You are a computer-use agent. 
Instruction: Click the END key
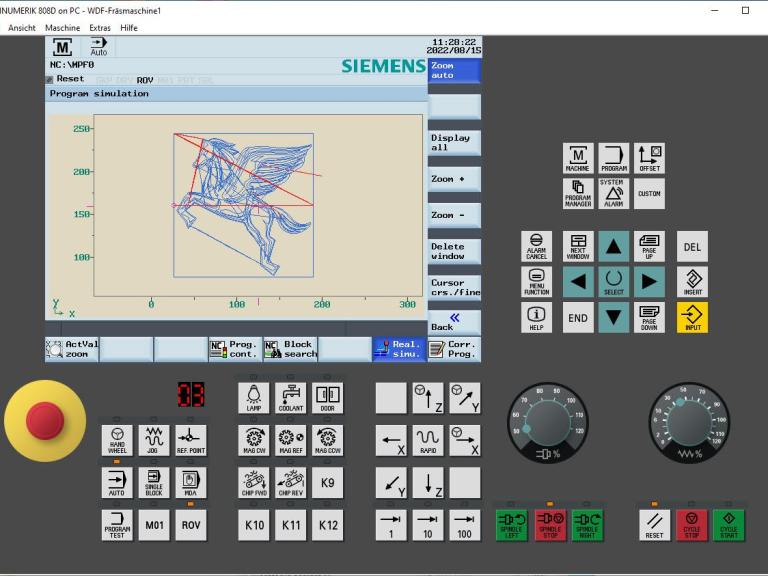pyautogui.click(x=578, y=317)
